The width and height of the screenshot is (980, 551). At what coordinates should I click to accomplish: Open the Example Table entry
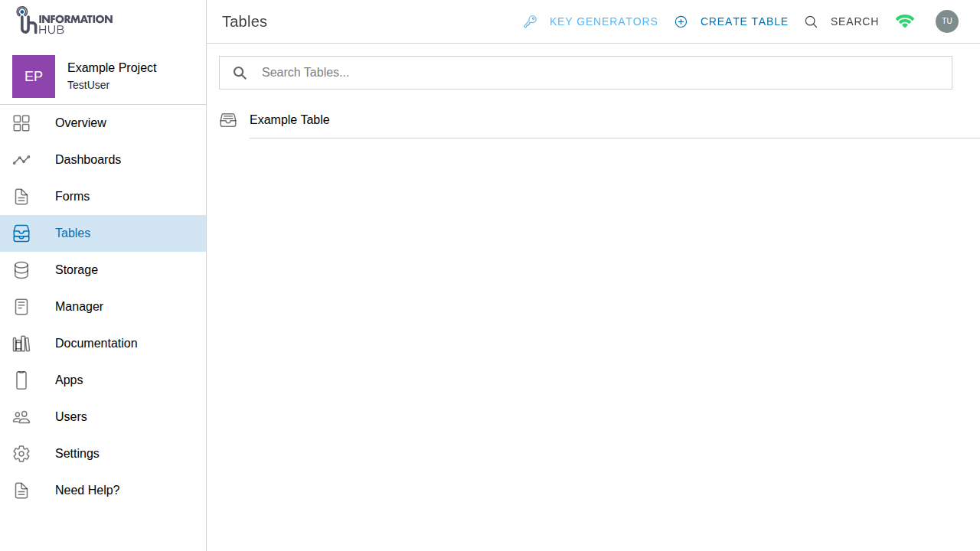[289, 120]
